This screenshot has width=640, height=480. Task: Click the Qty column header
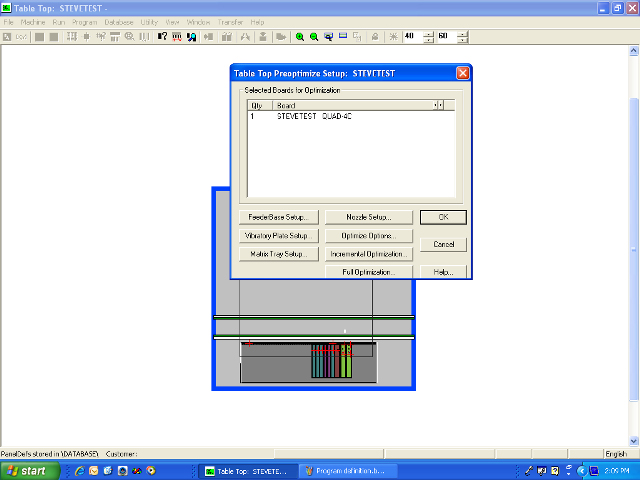click(260, 105)
